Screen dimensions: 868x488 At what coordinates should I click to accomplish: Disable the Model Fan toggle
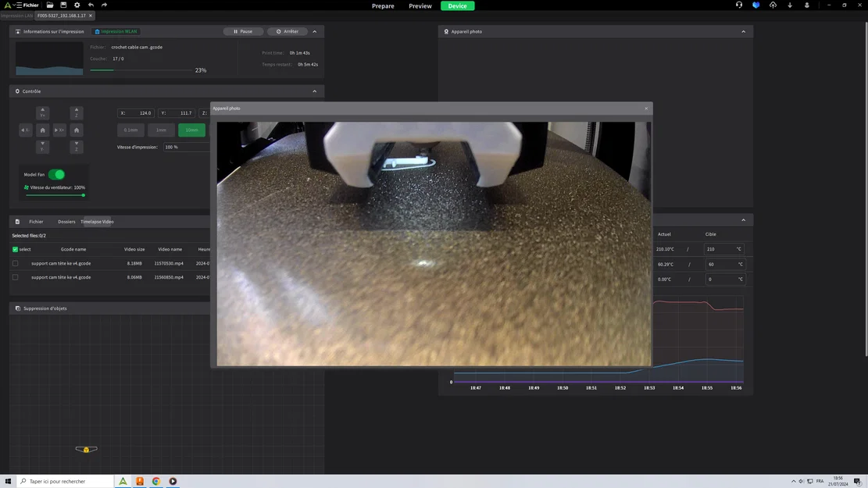click(x=57, y=175)
